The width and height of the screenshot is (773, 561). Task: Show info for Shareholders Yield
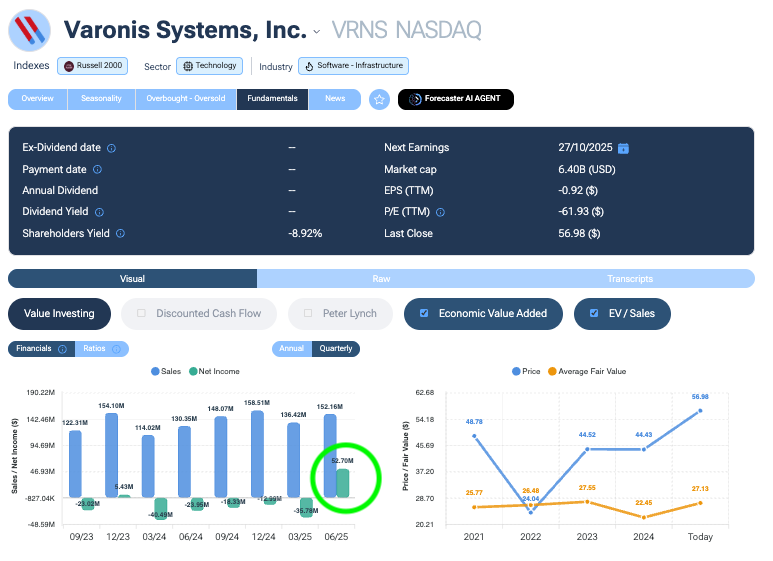click(120, 233)
